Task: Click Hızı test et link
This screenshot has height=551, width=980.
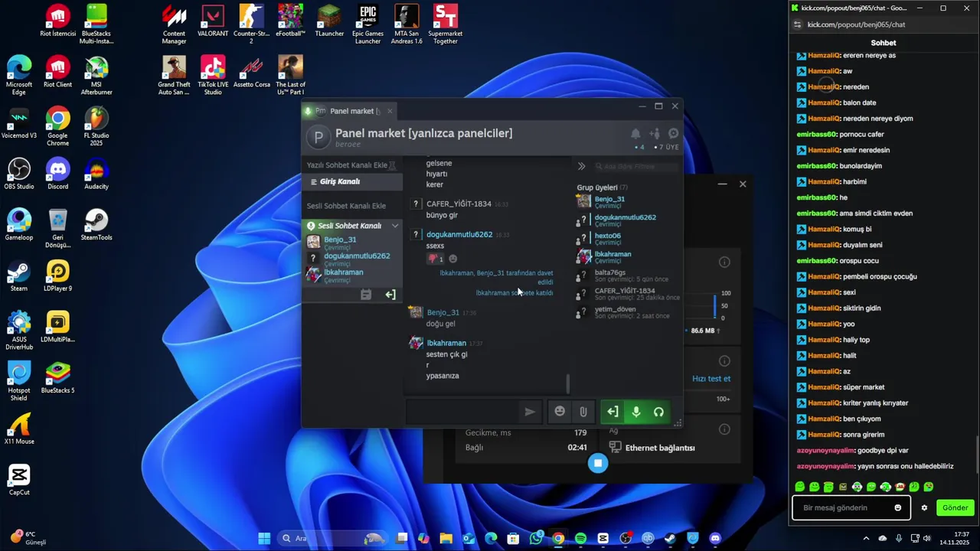Action: click(711, 378)
